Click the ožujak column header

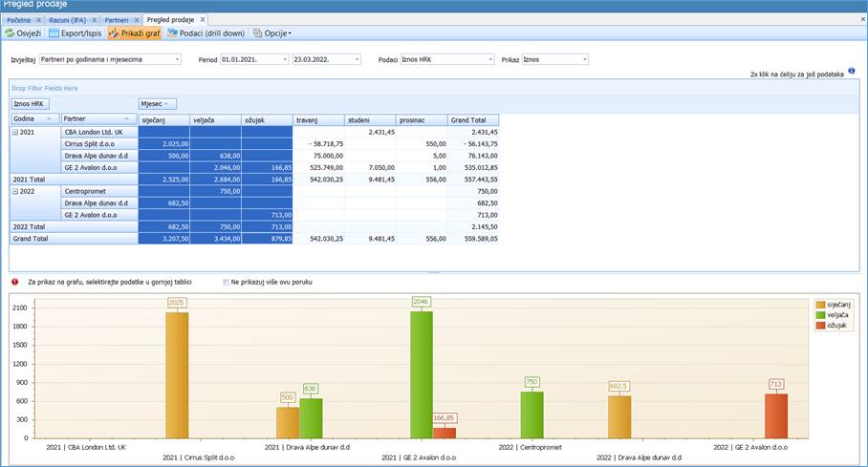point(267,120)
